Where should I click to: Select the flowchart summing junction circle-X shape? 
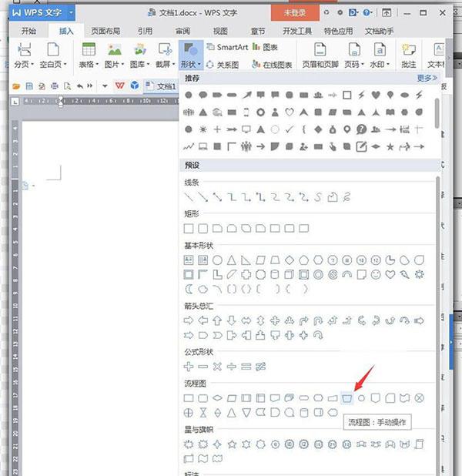tap(419, 398)
